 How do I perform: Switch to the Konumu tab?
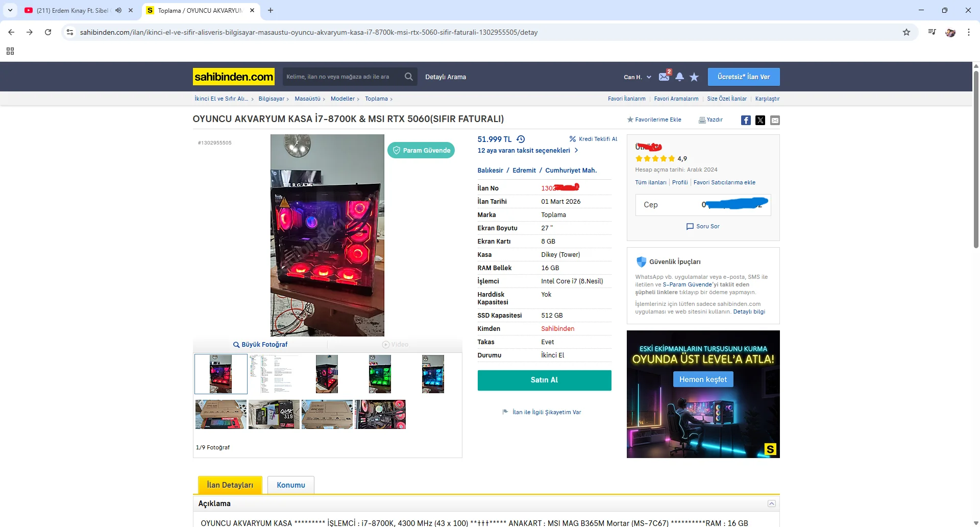click(x=291, y=485)
